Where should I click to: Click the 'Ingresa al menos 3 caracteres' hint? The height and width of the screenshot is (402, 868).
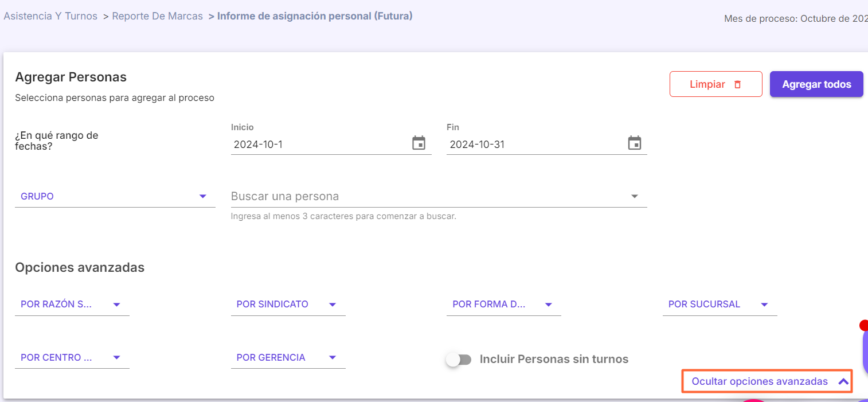tap(343, 217)
